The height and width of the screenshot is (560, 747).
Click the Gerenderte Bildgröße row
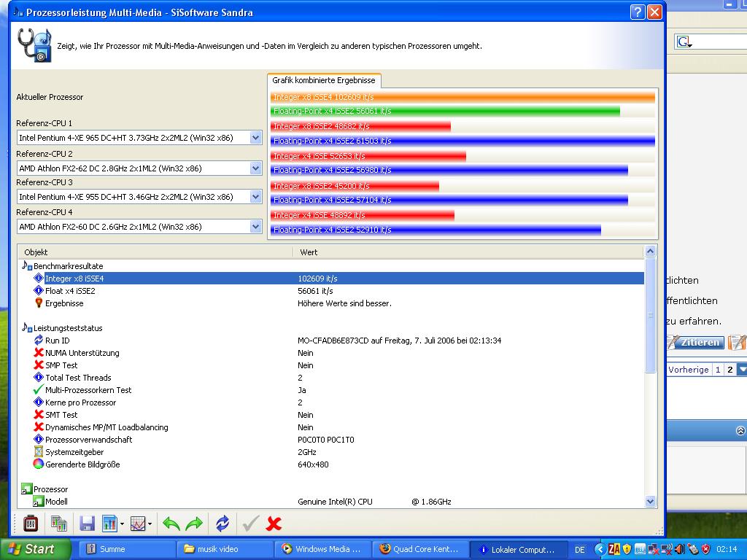(x=332, y=464)
